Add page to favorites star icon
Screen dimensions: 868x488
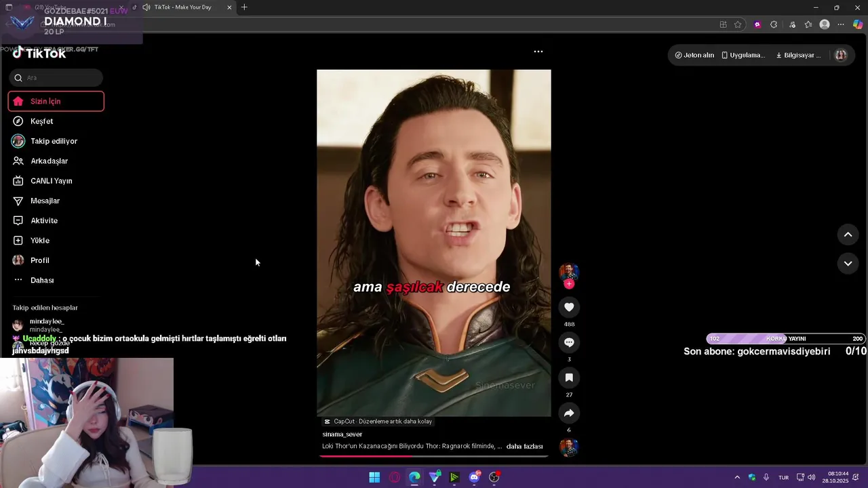pyautogui.click(x=738, y=24)
